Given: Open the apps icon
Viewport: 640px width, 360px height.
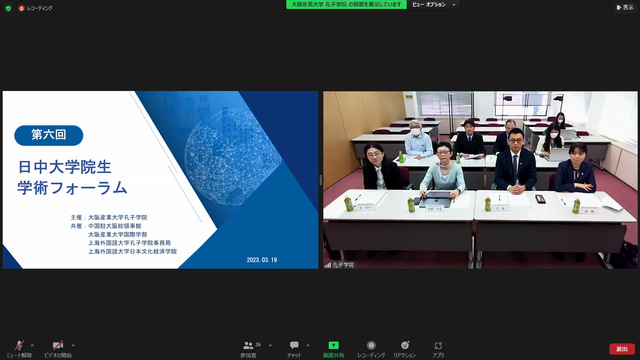Looking at the screenshot, I should point(438,346).
